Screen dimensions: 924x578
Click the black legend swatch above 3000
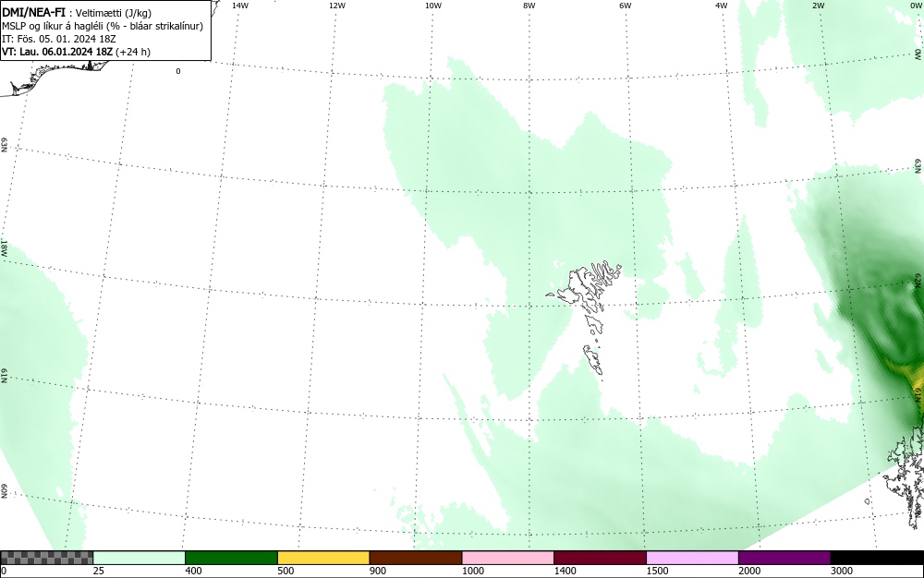click(x=877, y=558)
